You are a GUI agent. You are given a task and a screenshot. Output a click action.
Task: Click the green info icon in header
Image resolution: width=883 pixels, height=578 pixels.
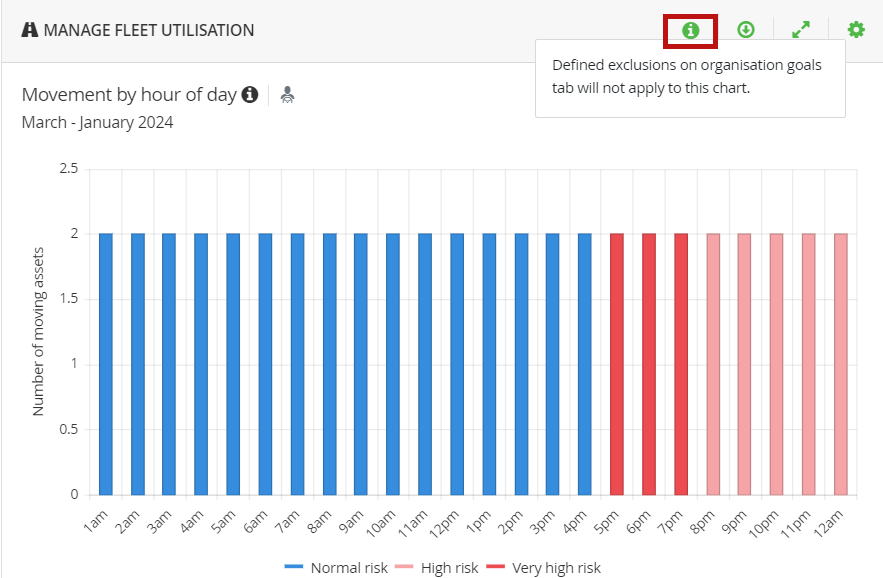click(x=690, y=30)
